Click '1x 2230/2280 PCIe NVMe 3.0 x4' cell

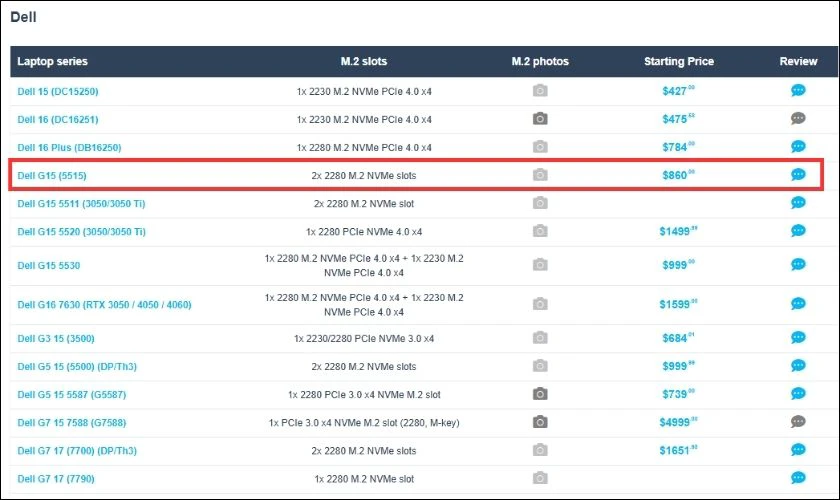pos(364,339)
